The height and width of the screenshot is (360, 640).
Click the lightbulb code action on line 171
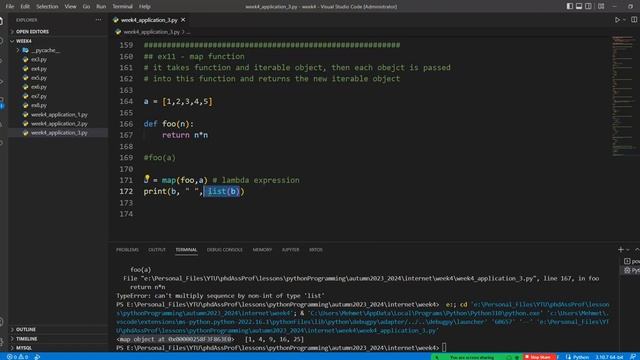(x=147, y=178)
